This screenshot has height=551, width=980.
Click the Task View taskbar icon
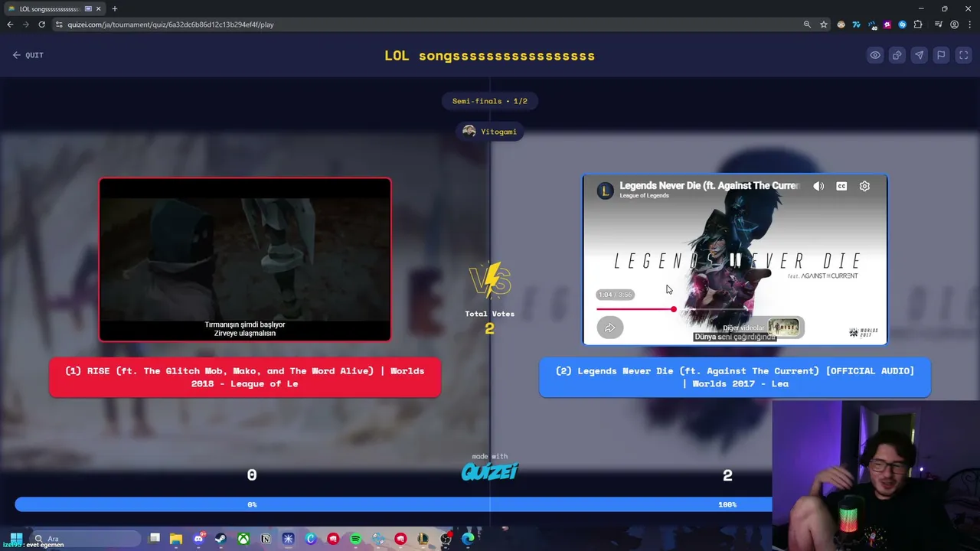154,539
